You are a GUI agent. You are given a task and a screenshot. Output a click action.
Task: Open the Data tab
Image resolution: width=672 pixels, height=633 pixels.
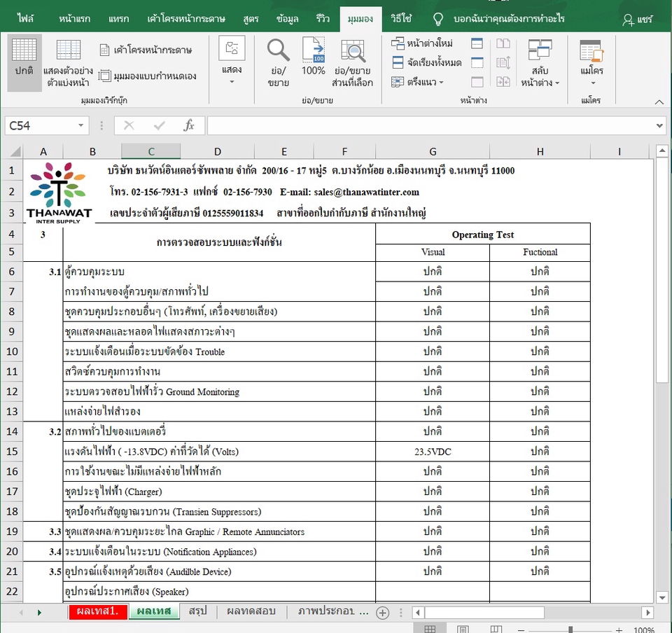(287, 19)
